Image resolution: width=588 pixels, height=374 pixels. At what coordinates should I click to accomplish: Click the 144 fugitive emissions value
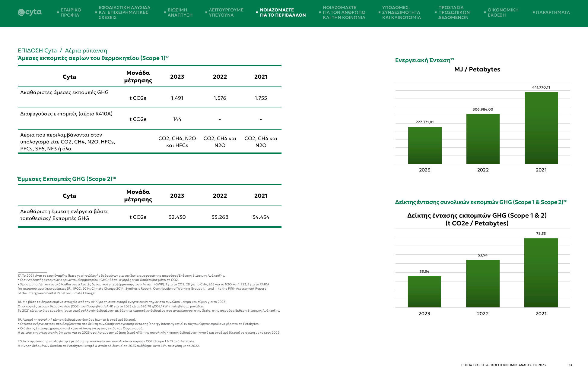coord(177,119)
